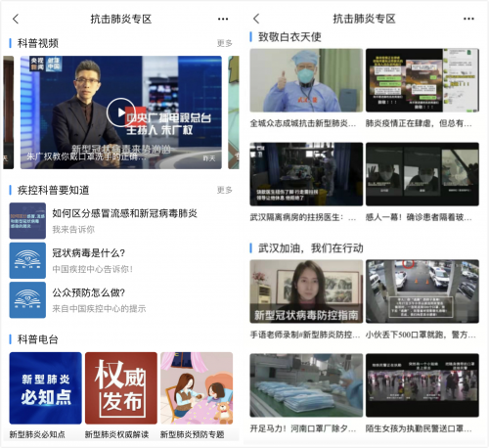Click CDC icon beside 公众预防怎么做?
The width and height of the screenshot is (489, 448).
pyautogui.click(x=27, y=300)
